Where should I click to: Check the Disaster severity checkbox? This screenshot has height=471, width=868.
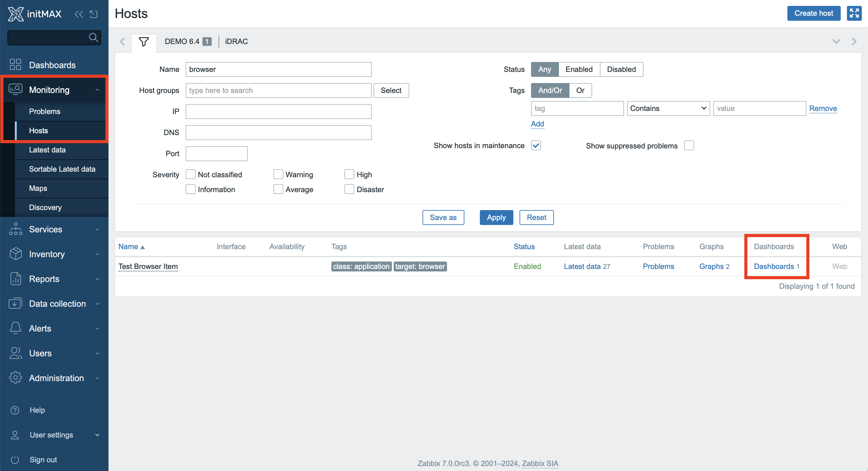[349, 189]
